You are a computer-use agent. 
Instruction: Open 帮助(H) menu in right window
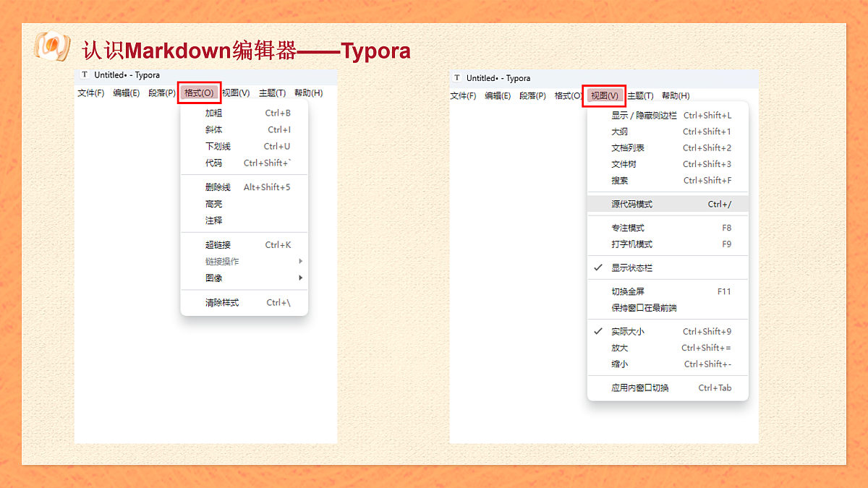point(676,95)
